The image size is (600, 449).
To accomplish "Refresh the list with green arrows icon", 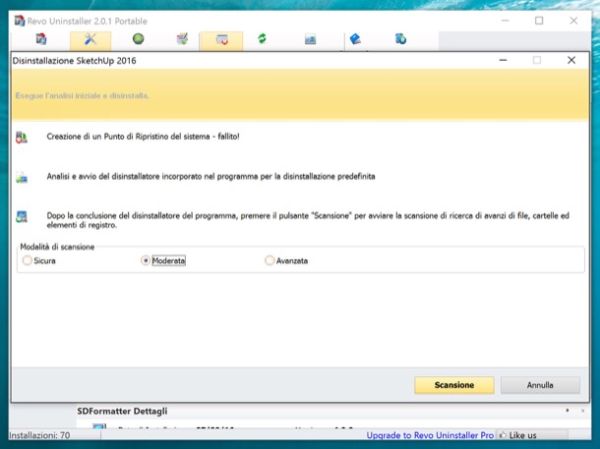I will (x=262, y=39).
